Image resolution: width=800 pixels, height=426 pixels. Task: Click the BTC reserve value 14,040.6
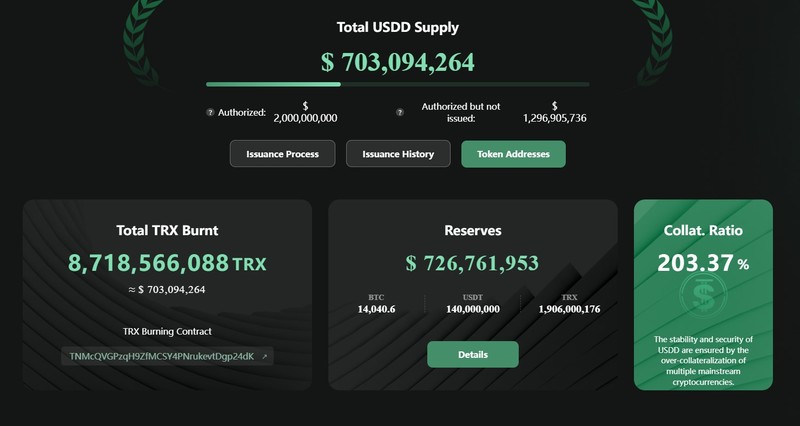tap(377, 309)
